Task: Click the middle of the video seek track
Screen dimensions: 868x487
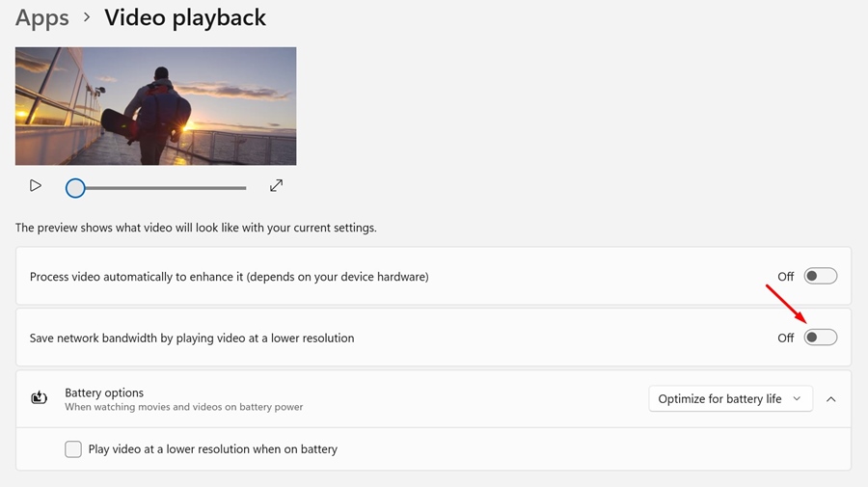Action: coord(160,188)
